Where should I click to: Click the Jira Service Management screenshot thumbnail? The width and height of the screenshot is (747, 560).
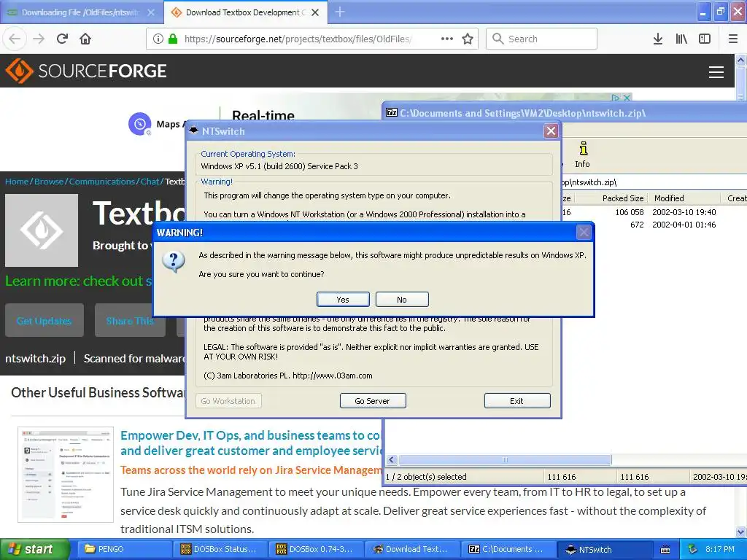click(66, 474)
